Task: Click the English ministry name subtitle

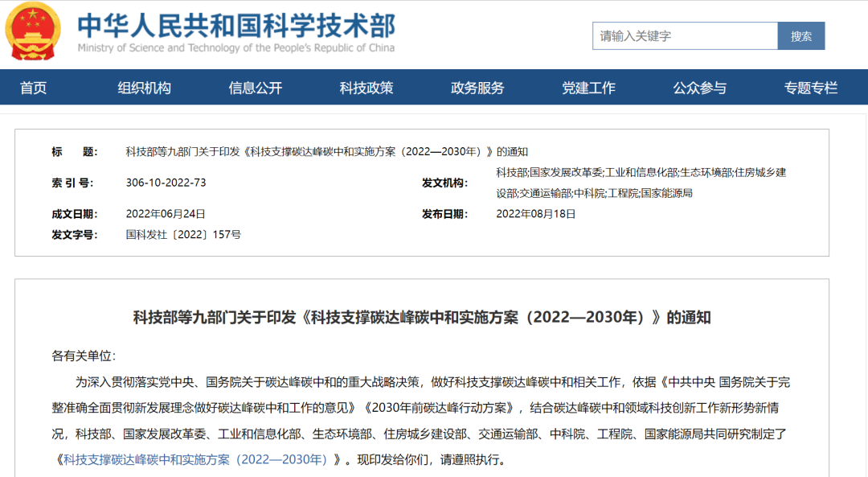Action: [x=236, y=48]
